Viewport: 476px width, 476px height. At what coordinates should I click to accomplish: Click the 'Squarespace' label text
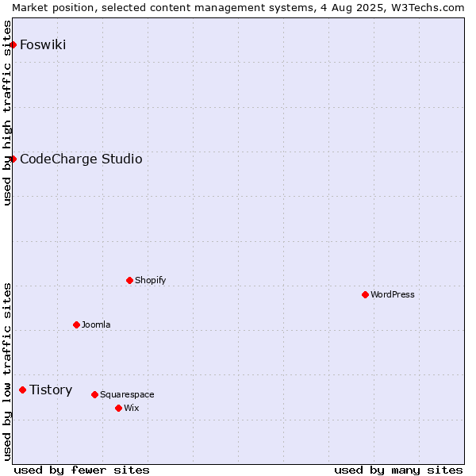tap(127, 394)
